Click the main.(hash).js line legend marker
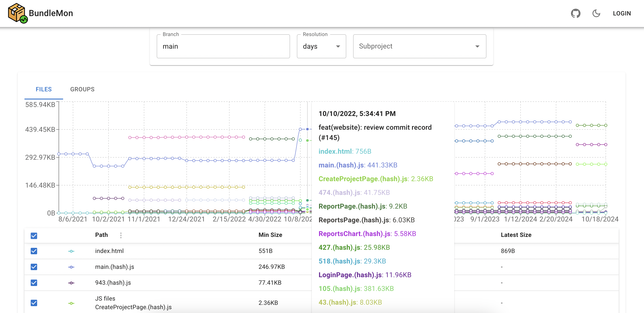The width and height of the screenshot is (644, 313). click(x=71, y=267)
